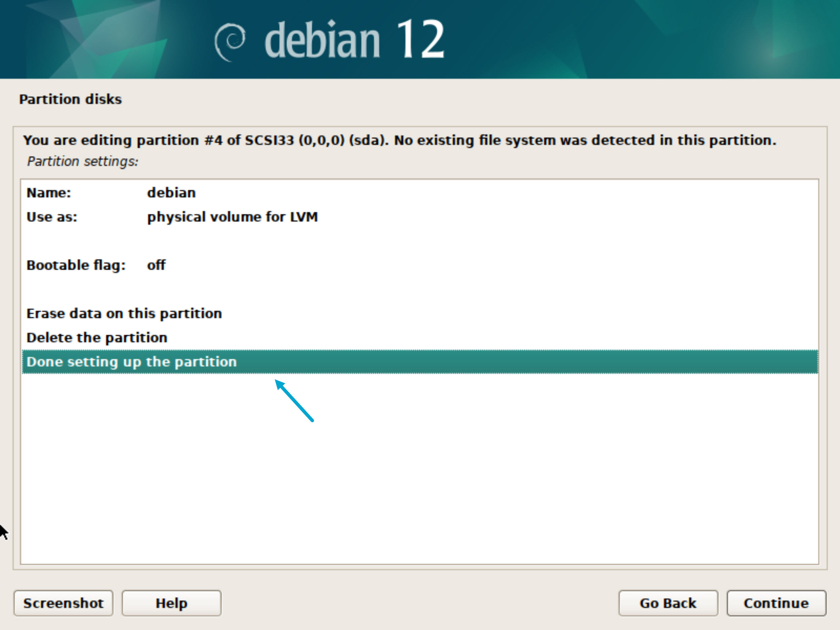Toggle the bootable flag 'off' value

pos(156,265)
